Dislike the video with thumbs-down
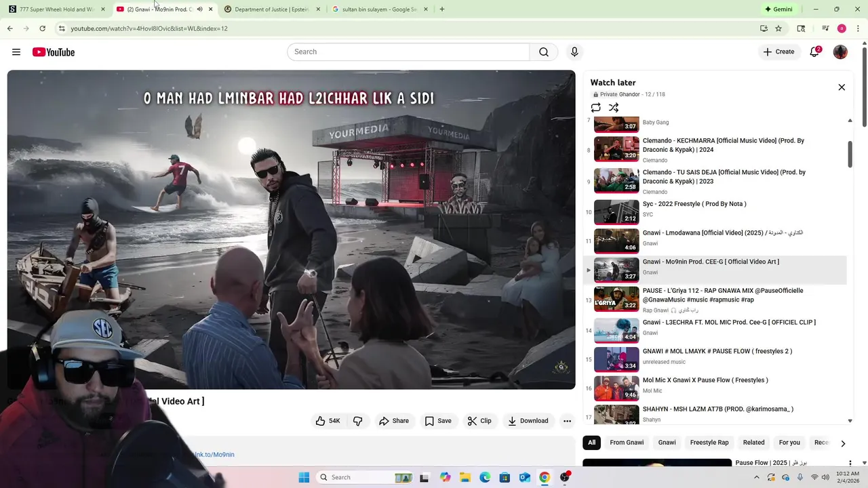The width and height of the screenshot is (868, 488). pyautogui.click(x=357, y=421)
